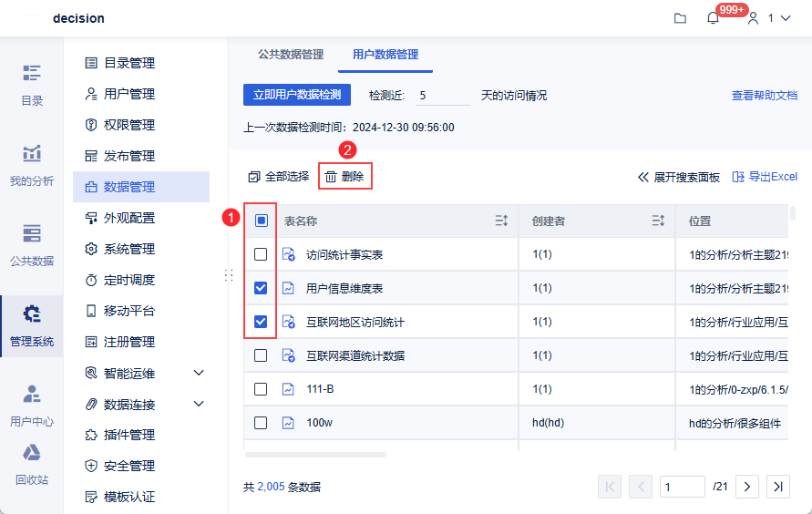Open 查看帮助文档 link
Screen dimensions: 812x514
pos(764,95)
